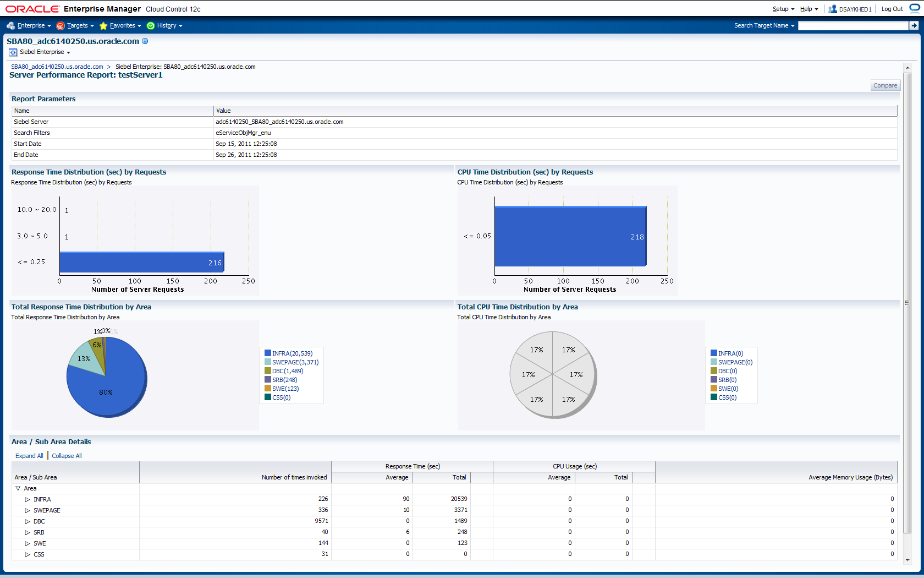Click the SWE(123) legend swatch
Screen dimensions: 924x578
click(x=268, y=388)
